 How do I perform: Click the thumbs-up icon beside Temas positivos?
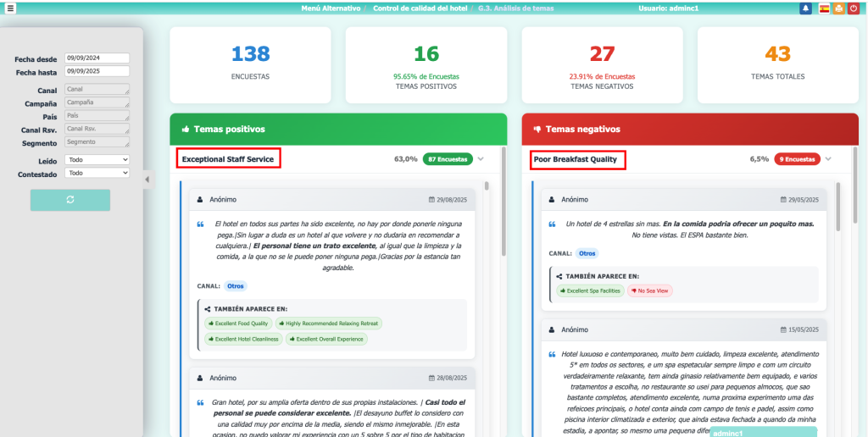185,130
